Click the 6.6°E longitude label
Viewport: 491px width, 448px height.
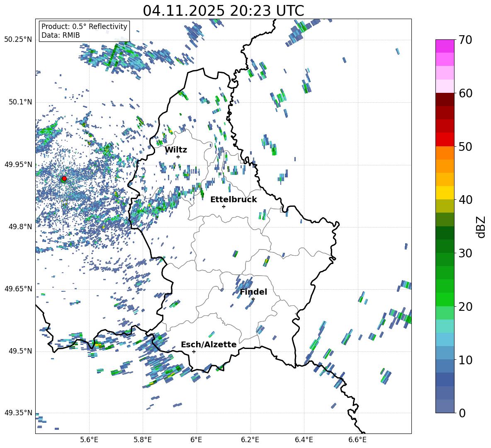357,440
